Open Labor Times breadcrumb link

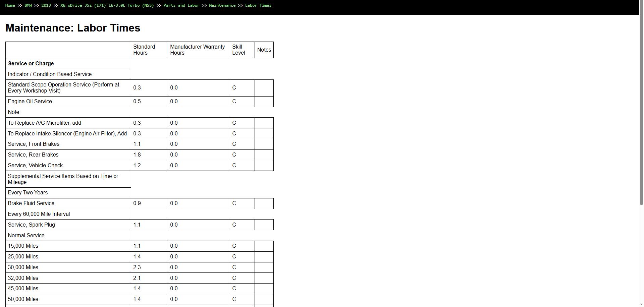click(258, 5)
